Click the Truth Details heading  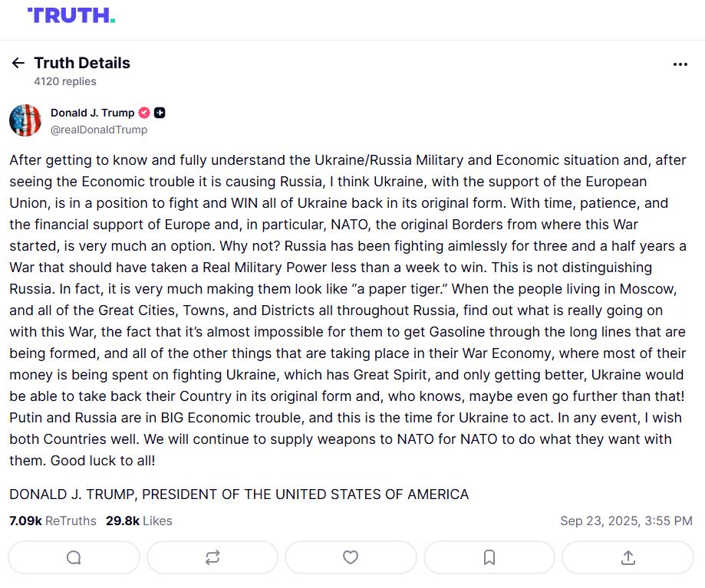82,63
